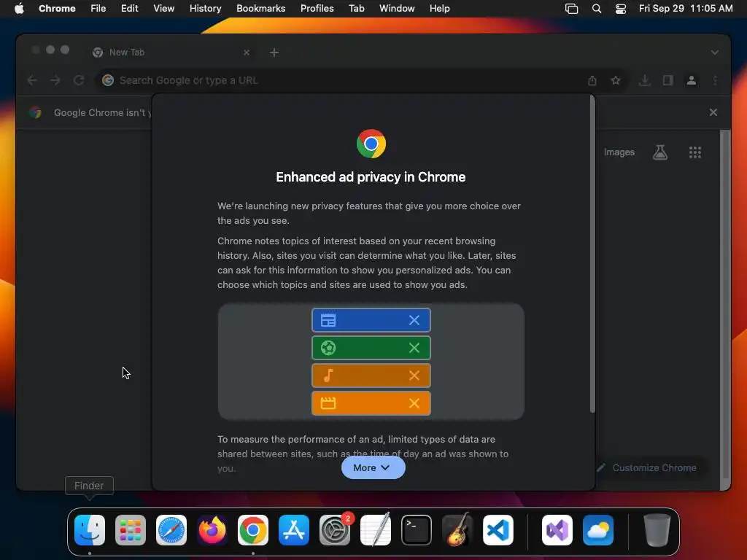Open the profile avatar button
747x560 pixels.
tap(692, 80)
